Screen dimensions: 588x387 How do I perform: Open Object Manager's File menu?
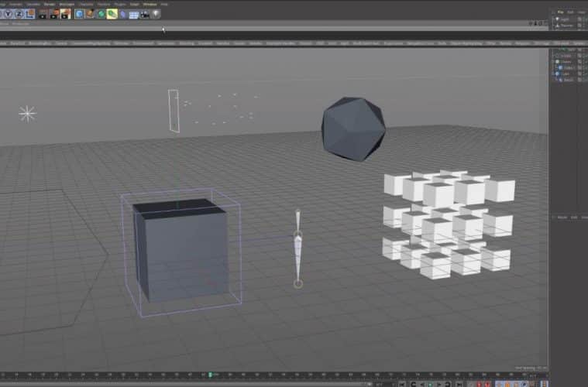pos(560,12)
